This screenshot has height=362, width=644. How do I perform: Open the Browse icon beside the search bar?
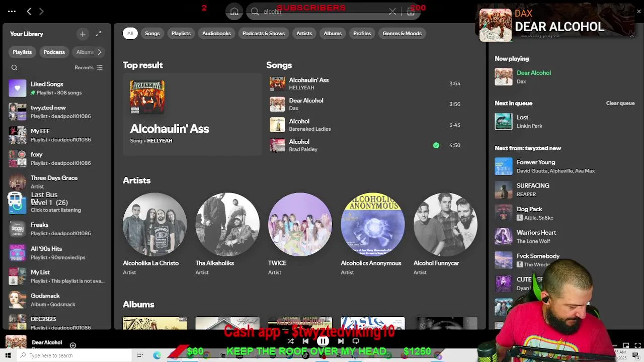pyautogui.click(x=411, y=12)
